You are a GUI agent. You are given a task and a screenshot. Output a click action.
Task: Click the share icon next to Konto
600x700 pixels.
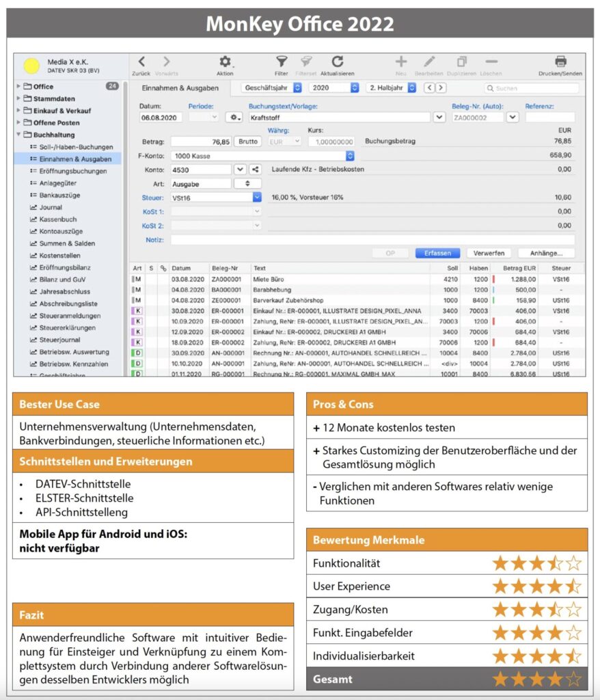pyautogui.click(x=255, y=170)
